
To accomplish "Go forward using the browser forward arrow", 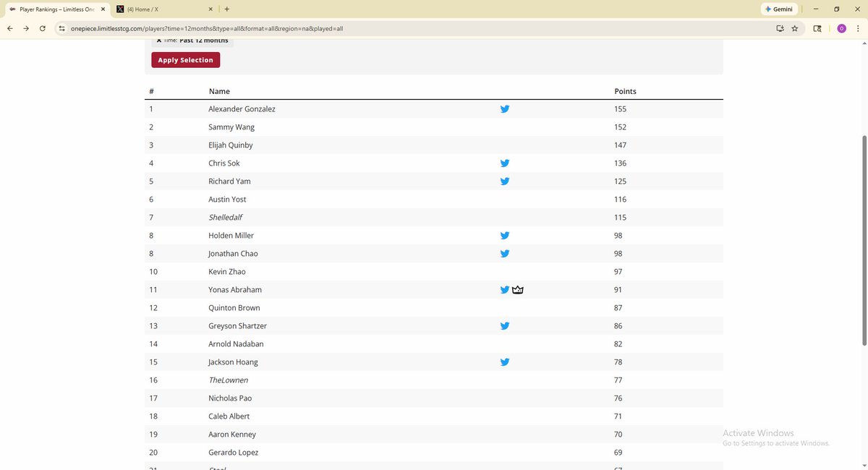I will coord(26,28).
